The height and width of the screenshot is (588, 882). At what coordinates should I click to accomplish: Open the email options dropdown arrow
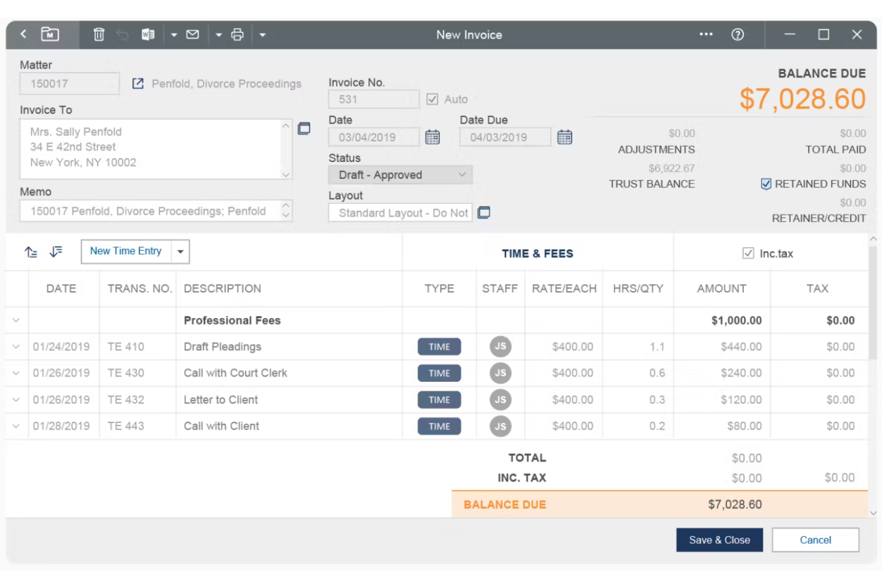tap(219, 35)
